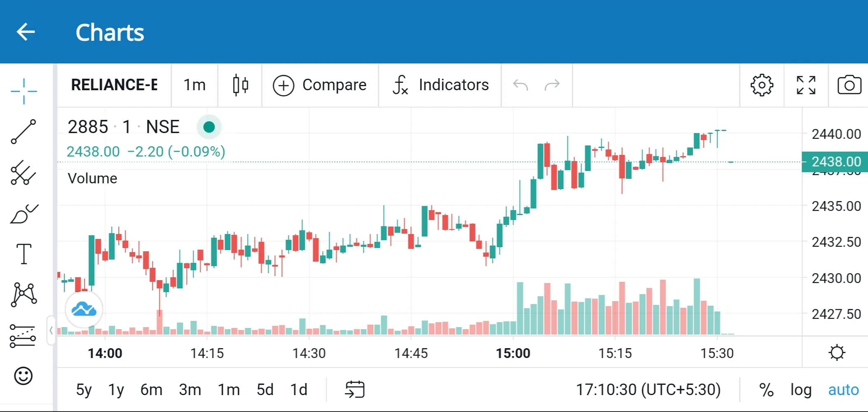Take a chart snapshot with camera icon

point(849,85)
